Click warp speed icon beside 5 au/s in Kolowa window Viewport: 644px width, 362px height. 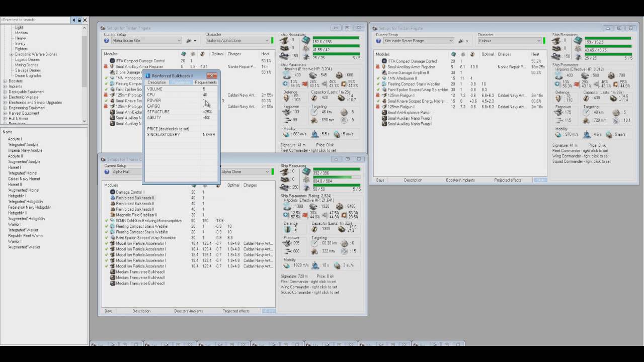tap(609, 135)
